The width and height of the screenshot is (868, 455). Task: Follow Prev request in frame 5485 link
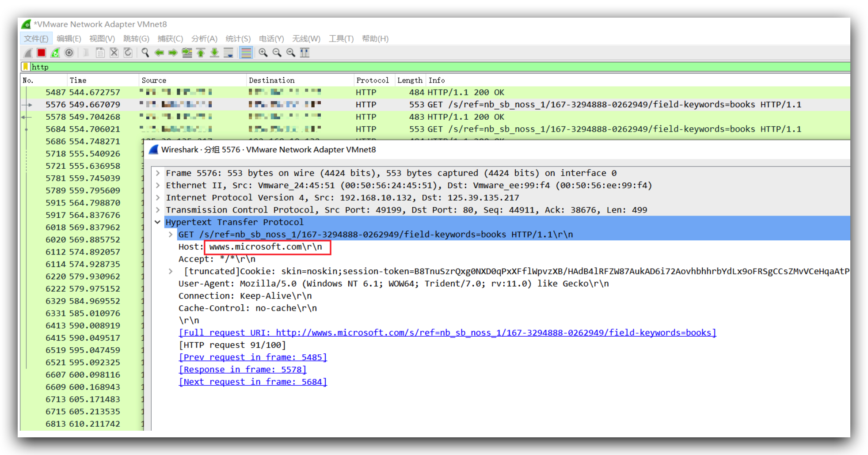tap(253, 357)
